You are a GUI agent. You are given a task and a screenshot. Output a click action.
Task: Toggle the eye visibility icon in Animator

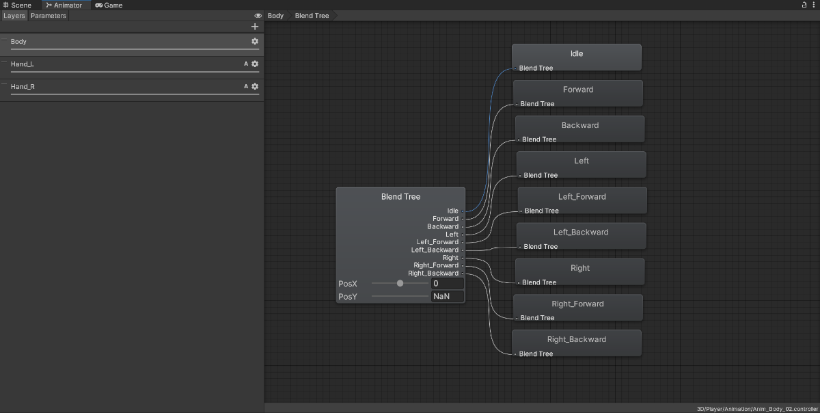pos(258,16)
